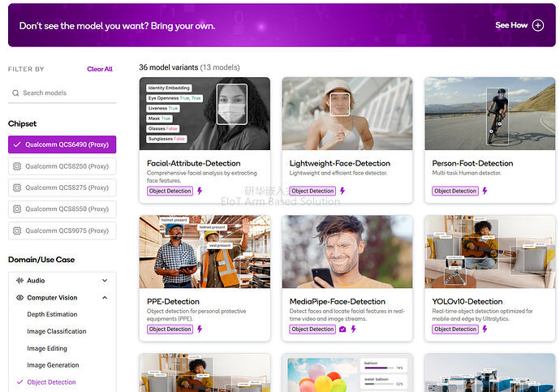Click Object Detection tag on Lightweight-Face-Detection

312,191
